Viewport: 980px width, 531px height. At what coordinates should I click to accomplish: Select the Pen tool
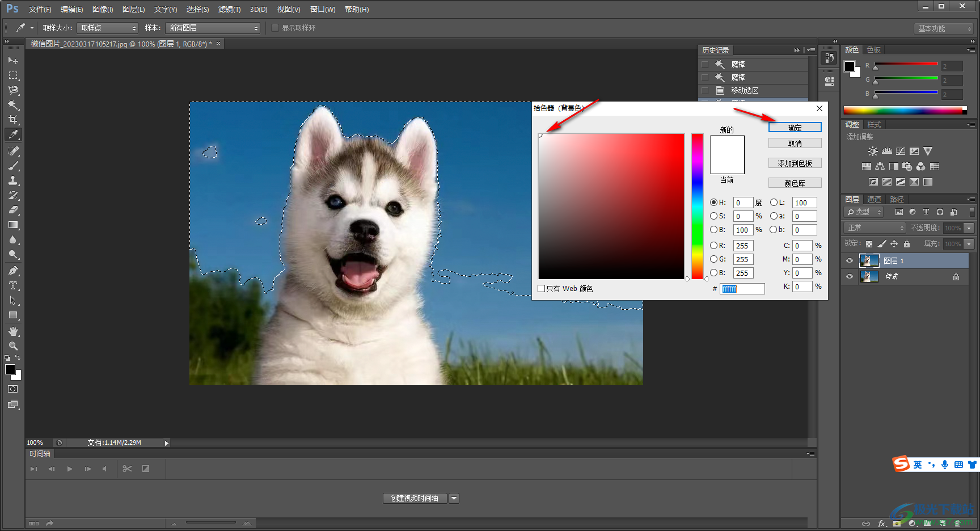(x=13, y=271)
